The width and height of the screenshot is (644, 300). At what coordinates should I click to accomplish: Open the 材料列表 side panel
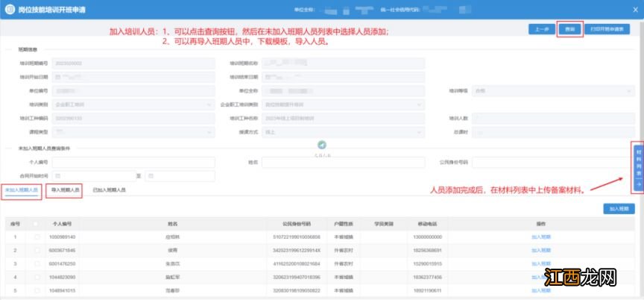pos(638,168)
